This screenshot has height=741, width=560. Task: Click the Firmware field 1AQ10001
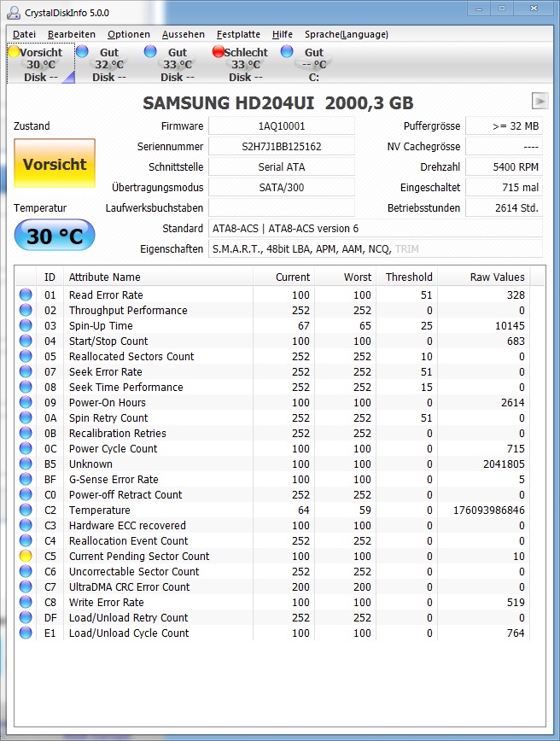tap(282, 126)
